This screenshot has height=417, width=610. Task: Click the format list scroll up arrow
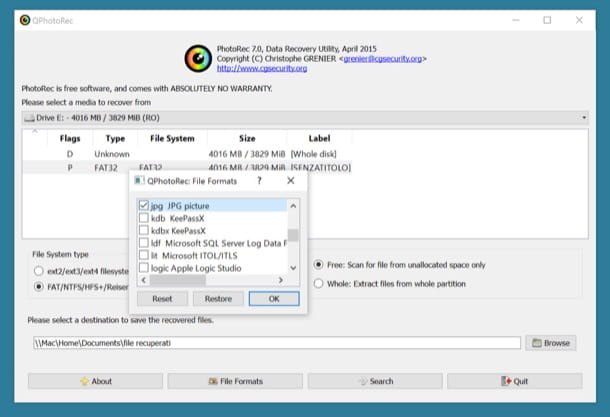click(293, 206)
